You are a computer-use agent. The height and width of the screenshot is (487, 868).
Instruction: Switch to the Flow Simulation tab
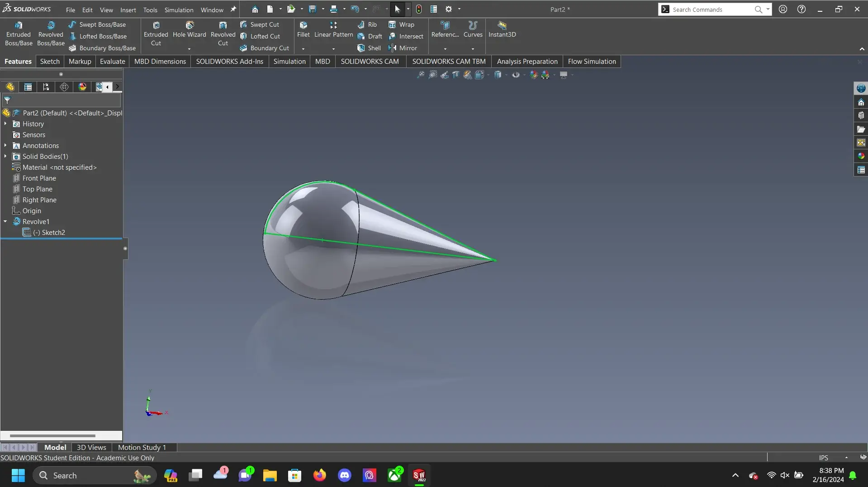[592, 61]
